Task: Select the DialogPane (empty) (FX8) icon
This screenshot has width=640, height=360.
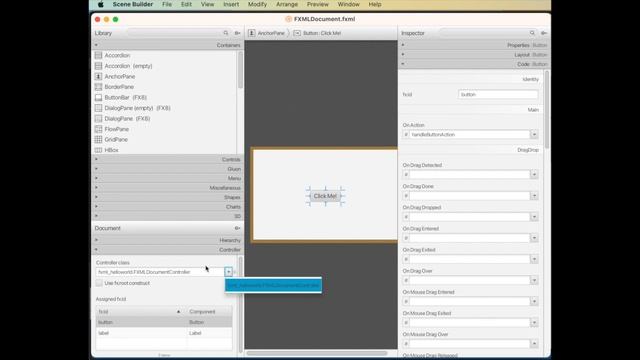Action: coord(98,108)
